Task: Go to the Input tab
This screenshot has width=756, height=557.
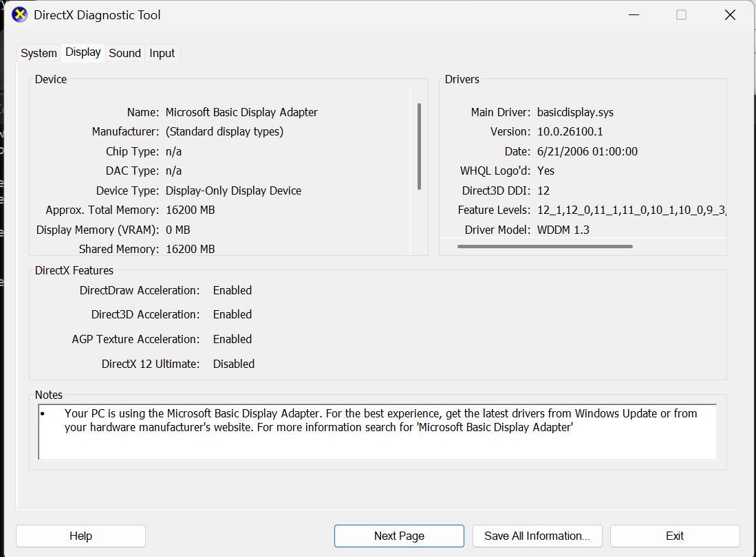Action: click(x=162, y=53)
